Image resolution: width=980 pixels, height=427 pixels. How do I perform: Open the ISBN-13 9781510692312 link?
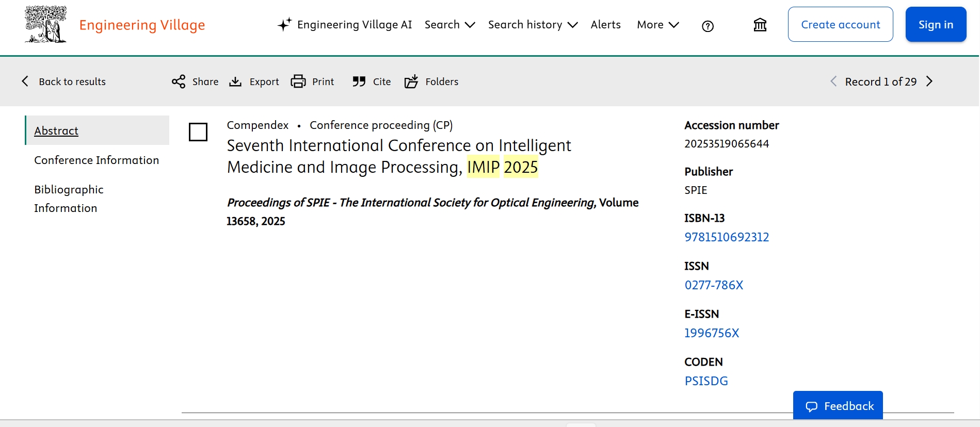[727, 237]
